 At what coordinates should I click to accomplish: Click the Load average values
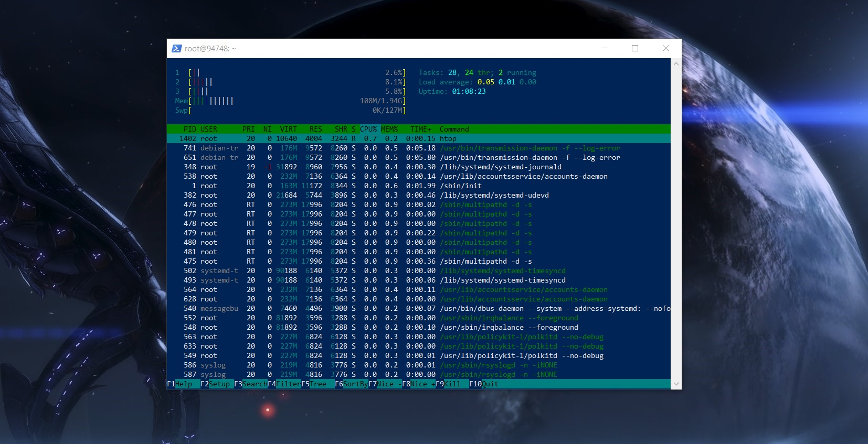[507, 82]
